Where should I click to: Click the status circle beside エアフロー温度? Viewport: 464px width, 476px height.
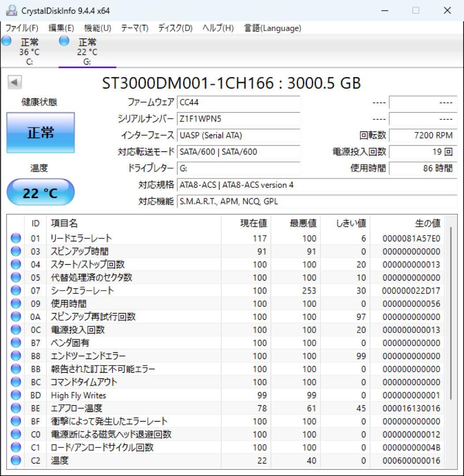[15, 408]
